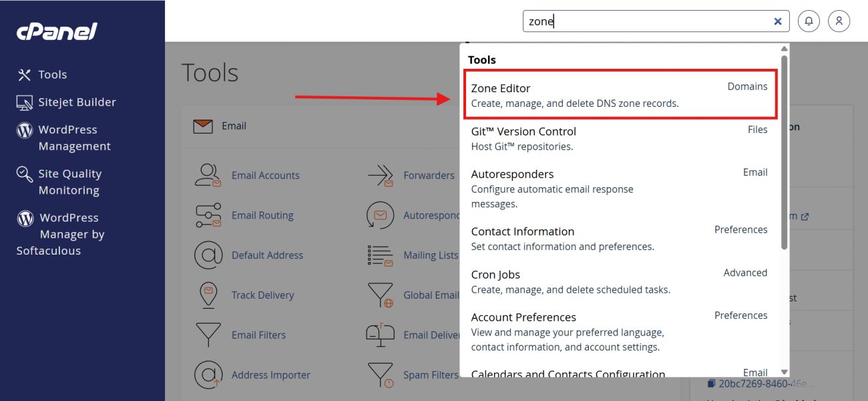Open the Mailing Lists icon
The image size is (868, 401).
[380, 255]
